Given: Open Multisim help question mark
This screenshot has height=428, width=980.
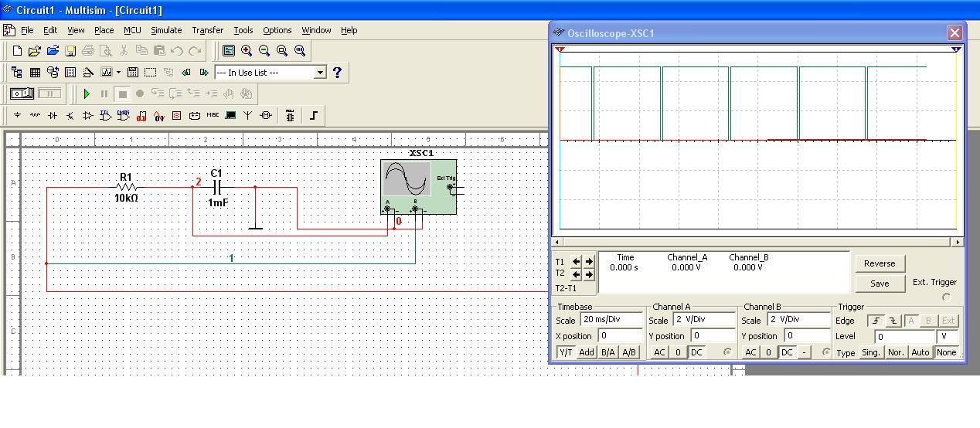Looking at the screenshot, I should pos(337,73).
